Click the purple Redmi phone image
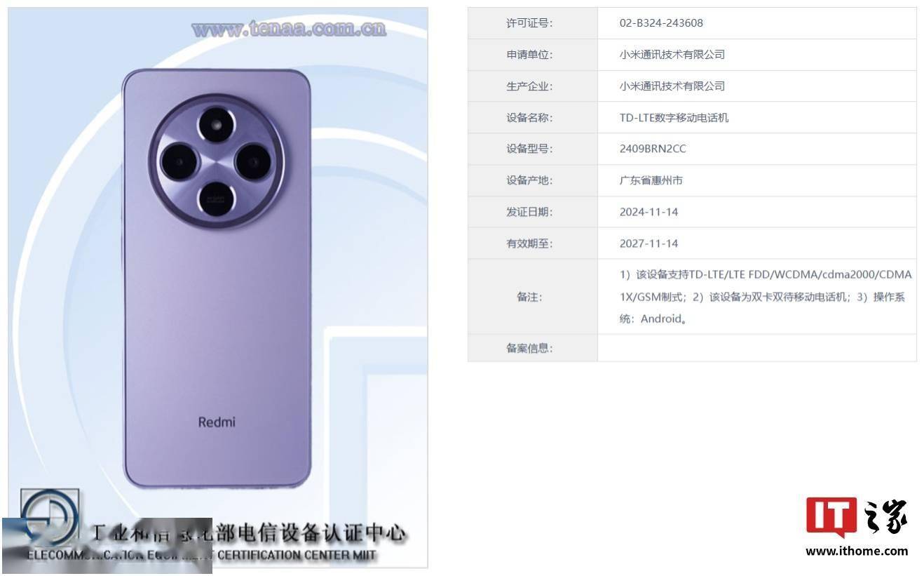The height and width of the screenshot is (576, 924). (217, 279)
